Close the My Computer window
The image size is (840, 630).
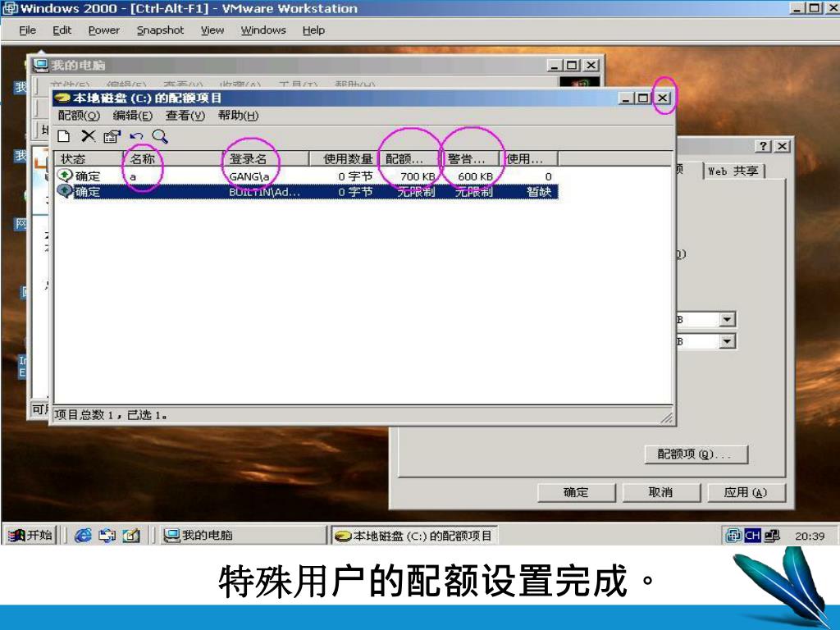591,65
